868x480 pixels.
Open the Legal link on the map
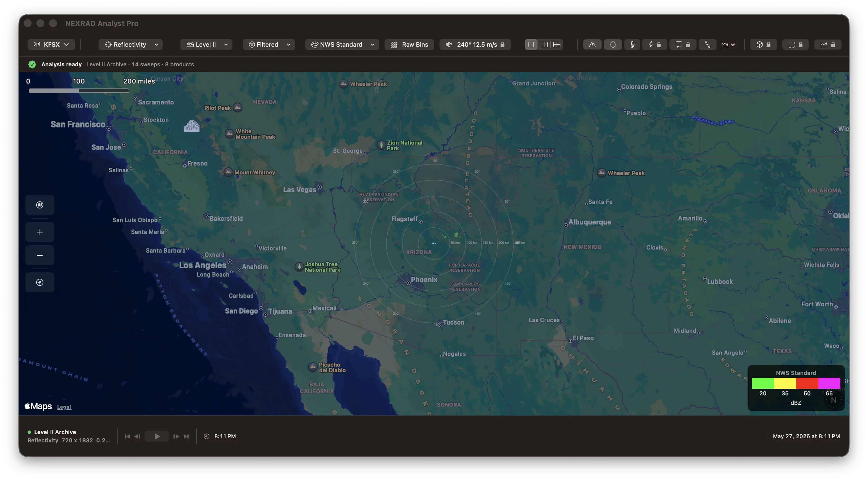point(64,407)
